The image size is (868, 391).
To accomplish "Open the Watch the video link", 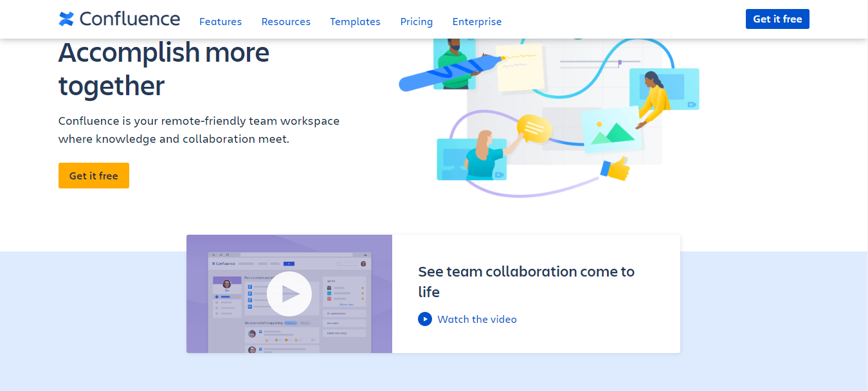I will coord(476,319).
